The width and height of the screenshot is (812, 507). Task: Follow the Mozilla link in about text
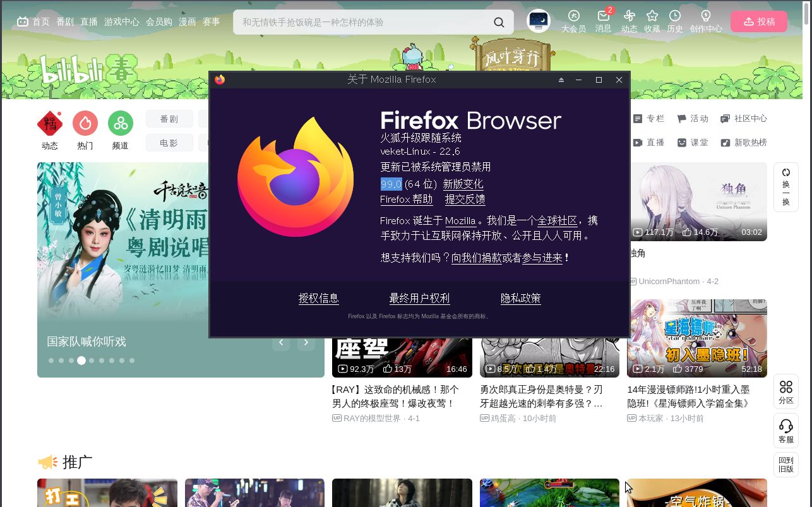[x=460, y=220]
